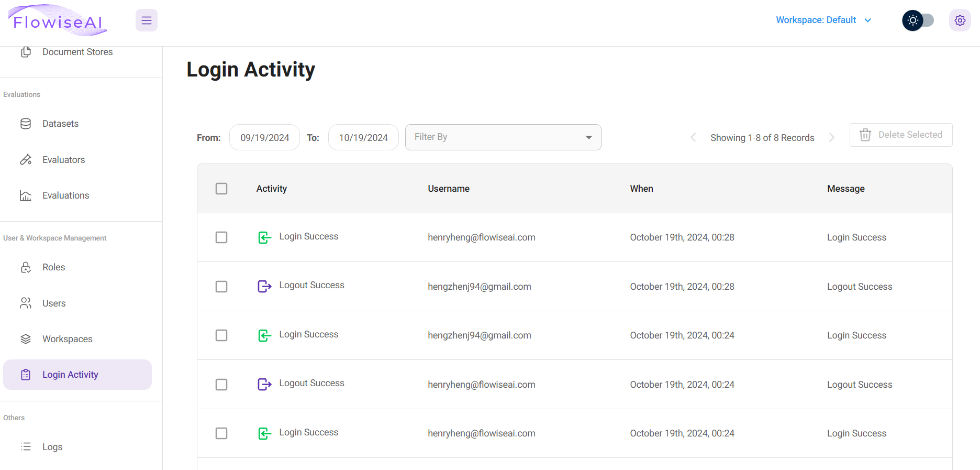Tick checkbox for hengzhenj94 Logout Success row
Image resolution: width=980 pixels, height=470 pixels.
221,287
